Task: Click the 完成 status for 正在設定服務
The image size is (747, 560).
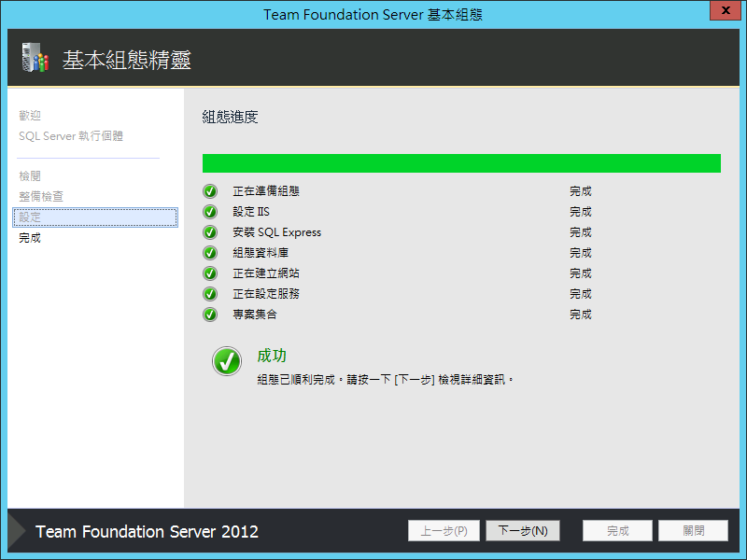Action: tap(581, 294)
